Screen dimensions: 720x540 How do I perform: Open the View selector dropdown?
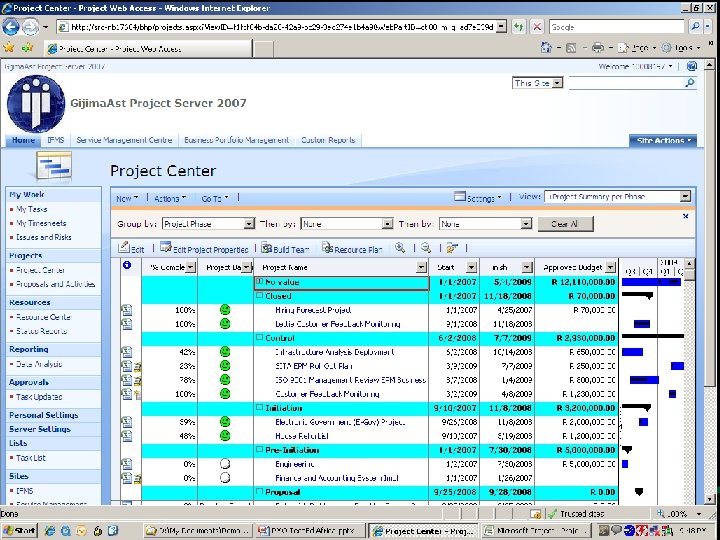point(685,197)
